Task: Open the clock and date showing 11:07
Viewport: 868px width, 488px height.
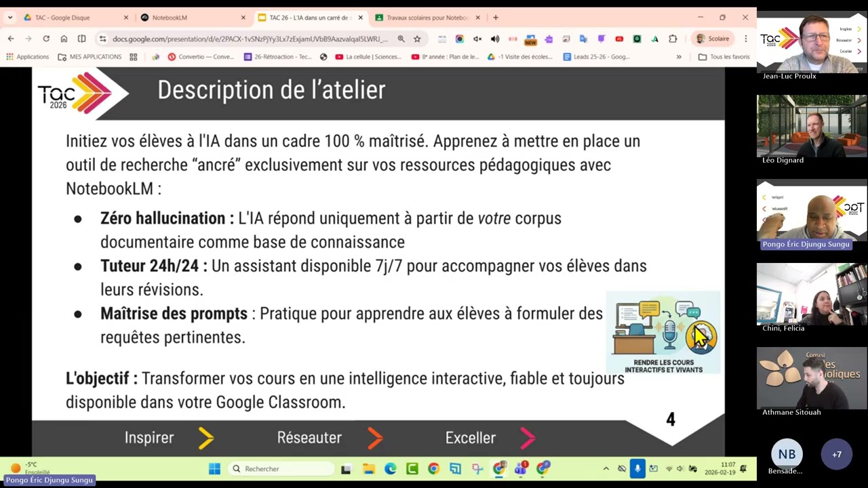Action: pyautogui.click(x=719, y=468)
